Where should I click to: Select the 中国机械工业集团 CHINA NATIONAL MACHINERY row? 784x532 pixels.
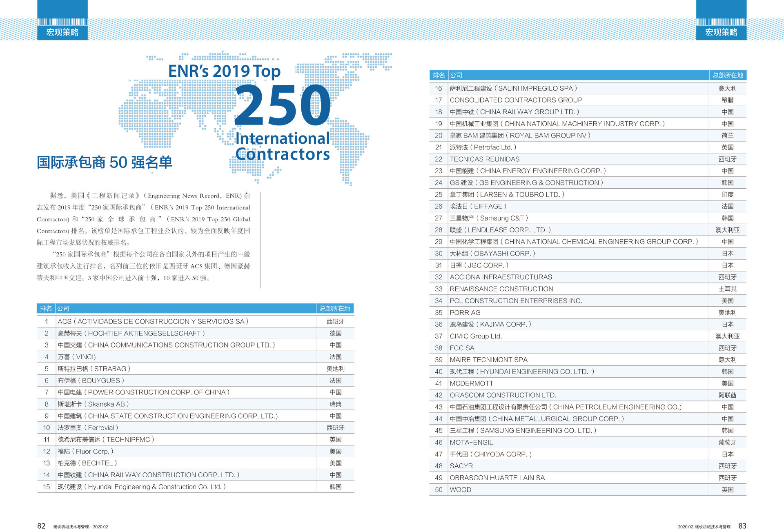[x=588, y=124]
